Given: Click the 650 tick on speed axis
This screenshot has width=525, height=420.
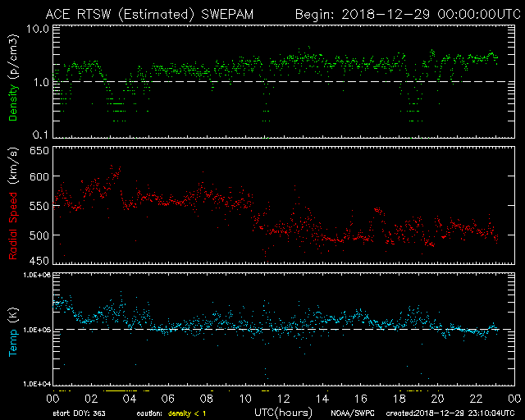Looking at the screenshot, I should (x=39, y=151).
